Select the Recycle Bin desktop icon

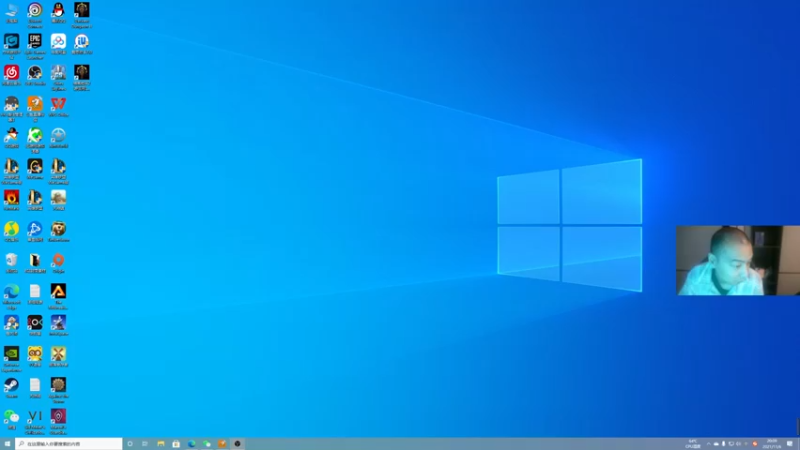pyautogui.click(x=12, y=262)
